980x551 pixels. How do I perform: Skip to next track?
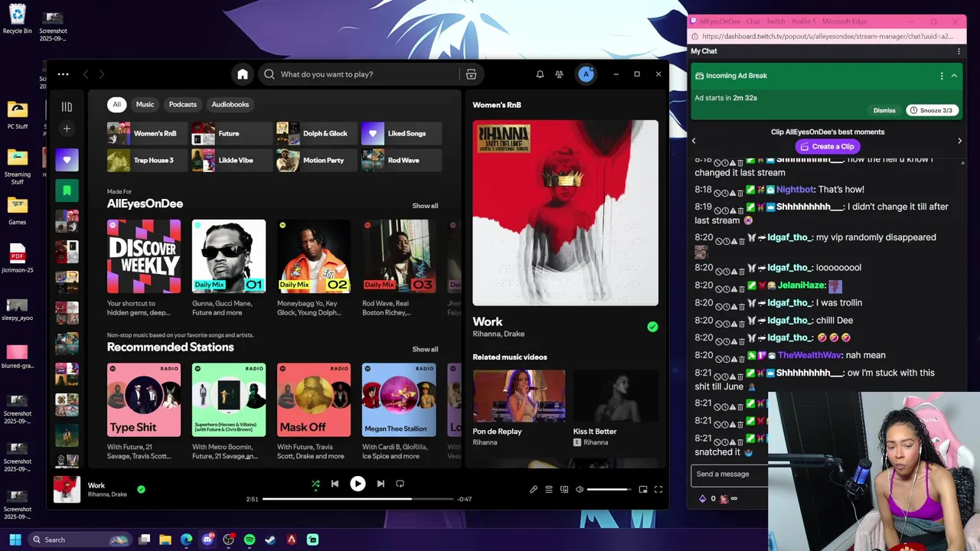tap(381, 484)
